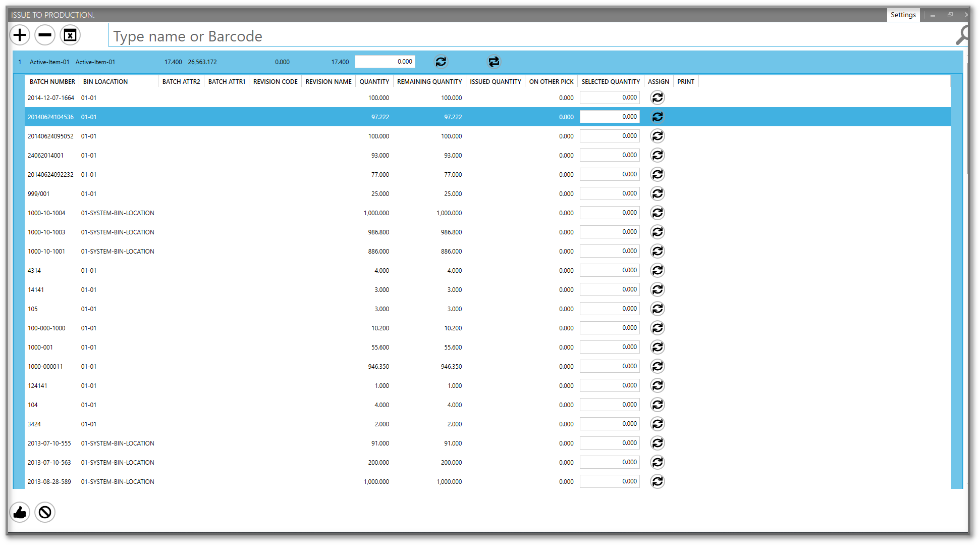Open the Settings button in title bar
The width and height of the screenshot is (980, 545).
[903, 15]
